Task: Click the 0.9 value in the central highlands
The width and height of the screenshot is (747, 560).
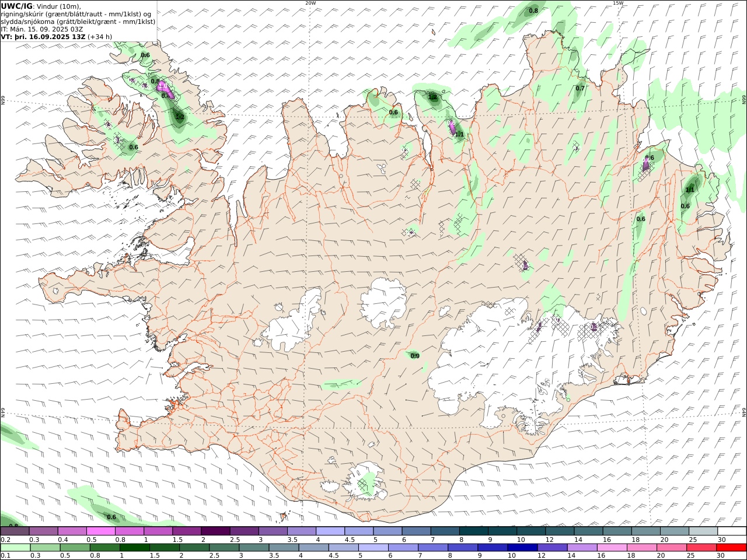Action: [415, 356]
